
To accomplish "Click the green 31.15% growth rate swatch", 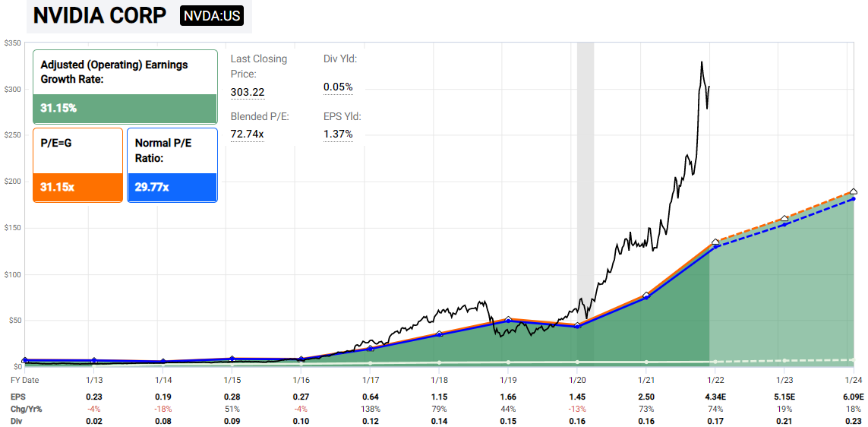I will tap(125, 109).
